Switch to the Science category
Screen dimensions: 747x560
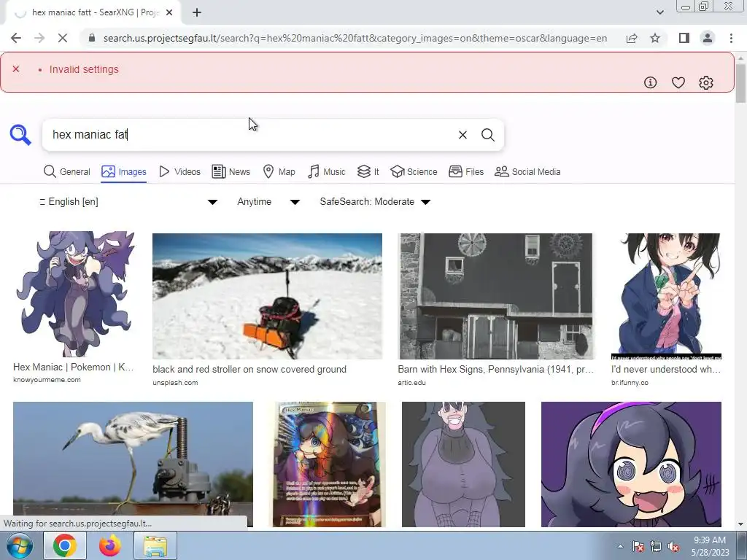tap(414, 172)
